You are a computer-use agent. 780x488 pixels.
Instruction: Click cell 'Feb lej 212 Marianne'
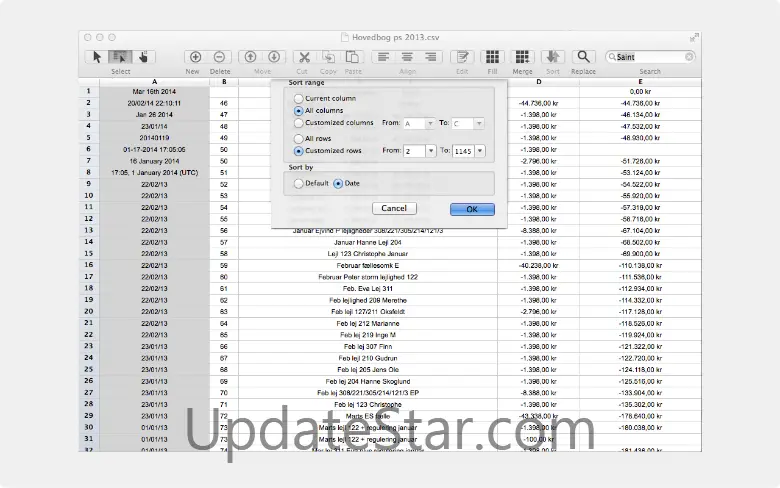click(x=368, y=323)
